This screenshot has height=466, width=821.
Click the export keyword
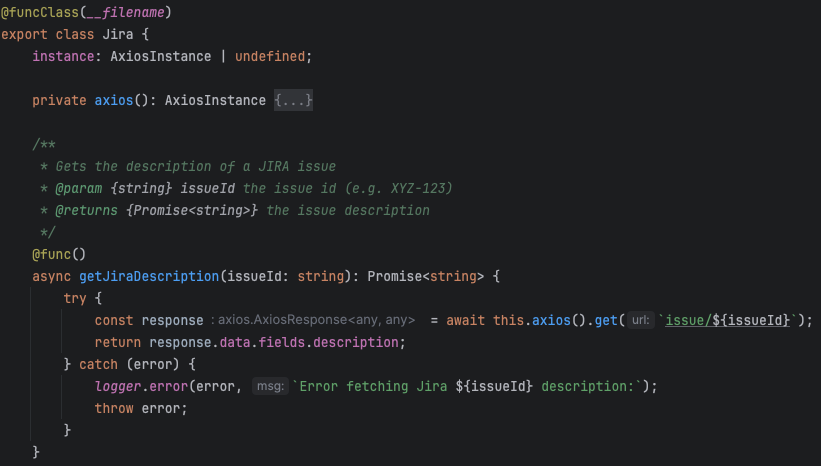[24, 35]
